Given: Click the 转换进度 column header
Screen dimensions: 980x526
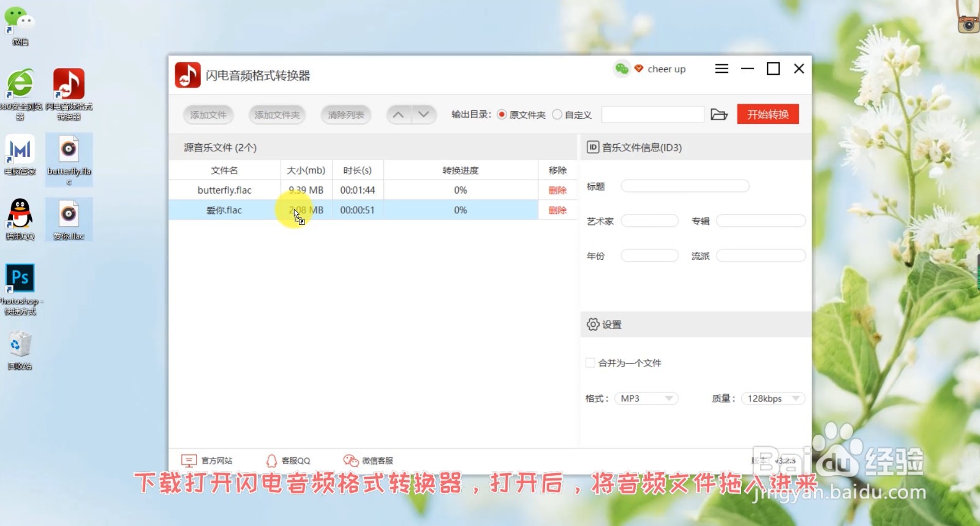Looking at the screenshot, I should pyautogui.click(x=461, y=170).
